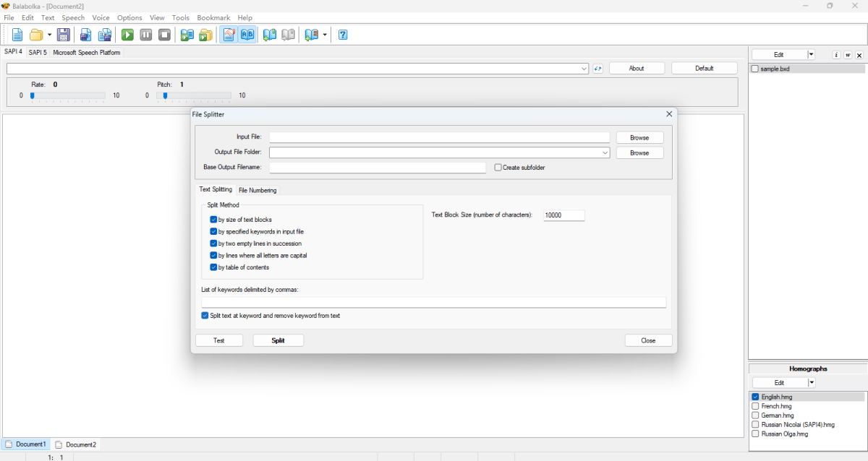Screen dimensions: 868x461
Task: Toggle the 'Create subfolder' checkbox
Action: 498,168
